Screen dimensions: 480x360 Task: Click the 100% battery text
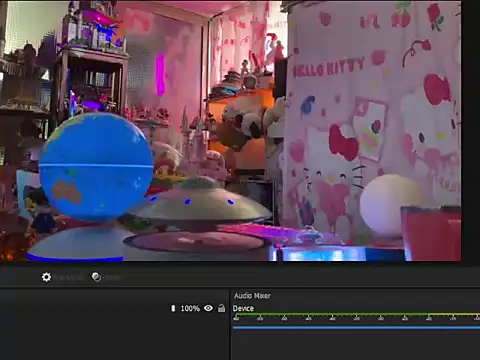(190, 309)
